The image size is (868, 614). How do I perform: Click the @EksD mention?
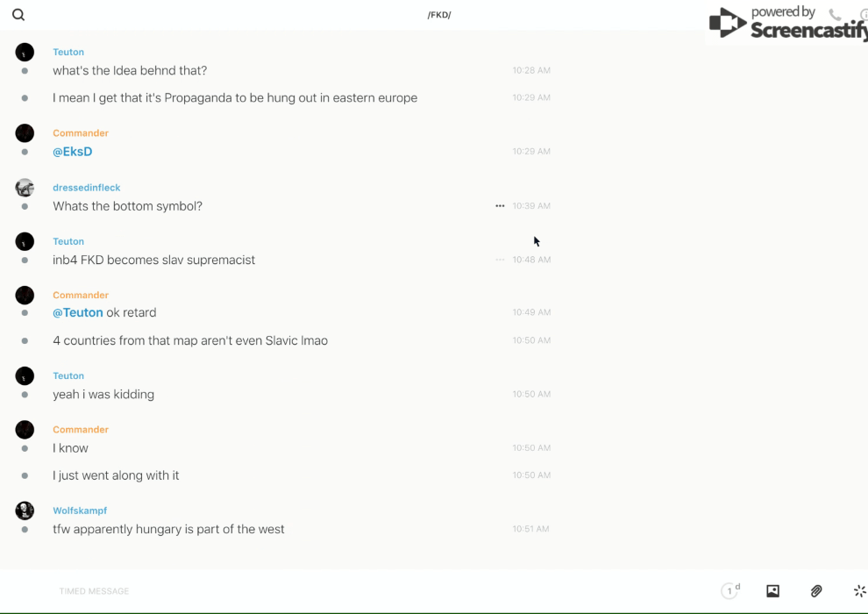(73, 152)
